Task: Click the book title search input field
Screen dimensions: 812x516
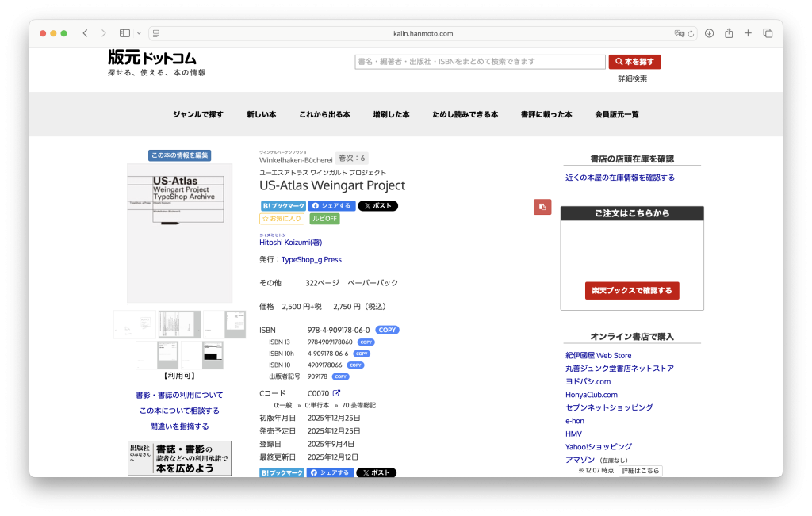Action: pyautogui.click(x=480, y=62)
